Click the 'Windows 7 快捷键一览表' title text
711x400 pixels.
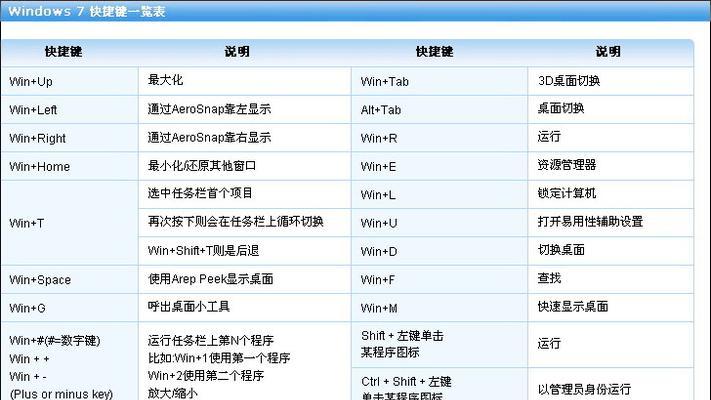coord(87,11)
